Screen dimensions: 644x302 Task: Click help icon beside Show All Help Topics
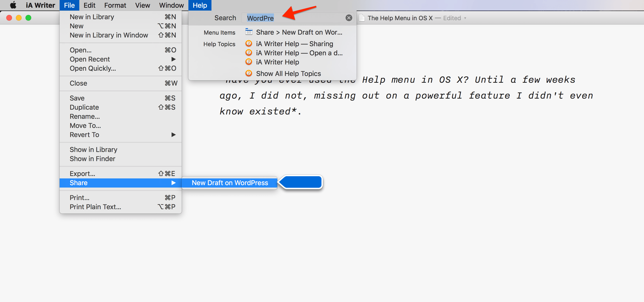click(249, 73)
